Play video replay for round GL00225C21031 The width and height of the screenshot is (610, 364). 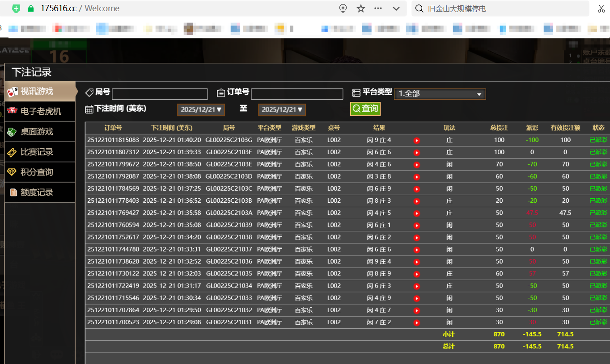(x=417, y=322)
